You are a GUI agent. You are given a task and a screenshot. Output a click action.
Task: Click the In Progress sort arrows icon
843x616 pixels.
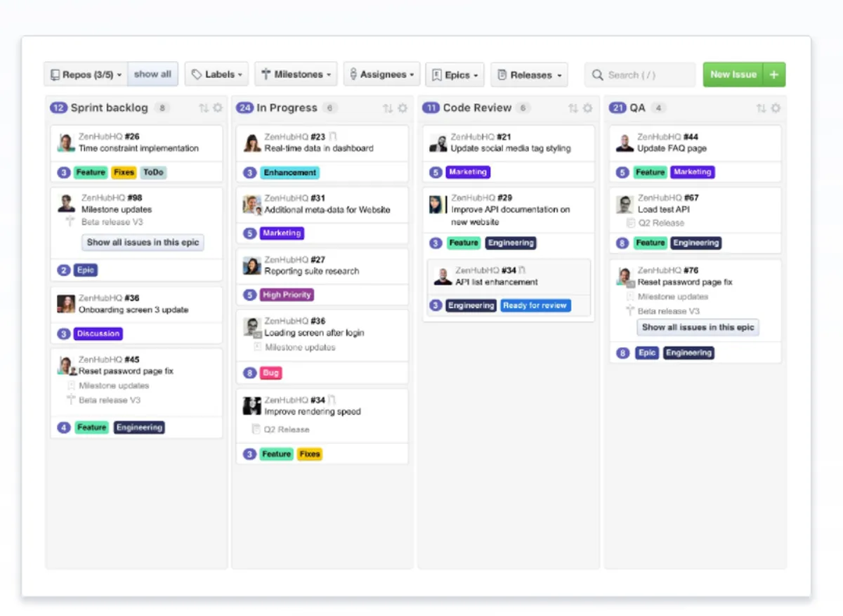pyautogui.click(x=388, y=108)
